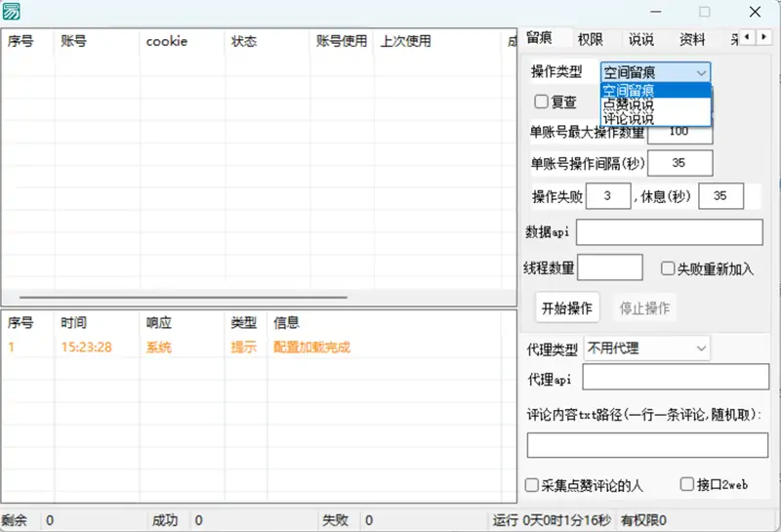Enable the 失败重新加入 checkbox
The image size is (781, 532).
[x=669, y=268]
